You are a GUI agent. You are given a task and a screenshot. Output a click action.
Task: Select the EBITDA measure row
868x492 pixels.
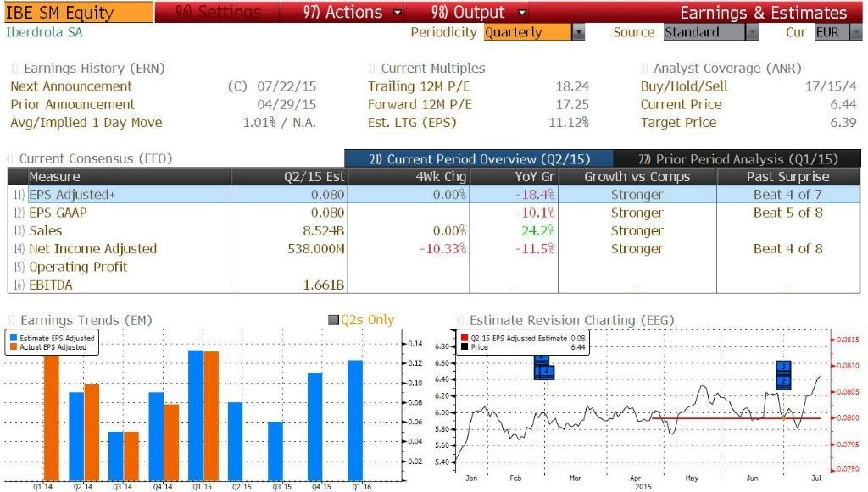(433, 285)
